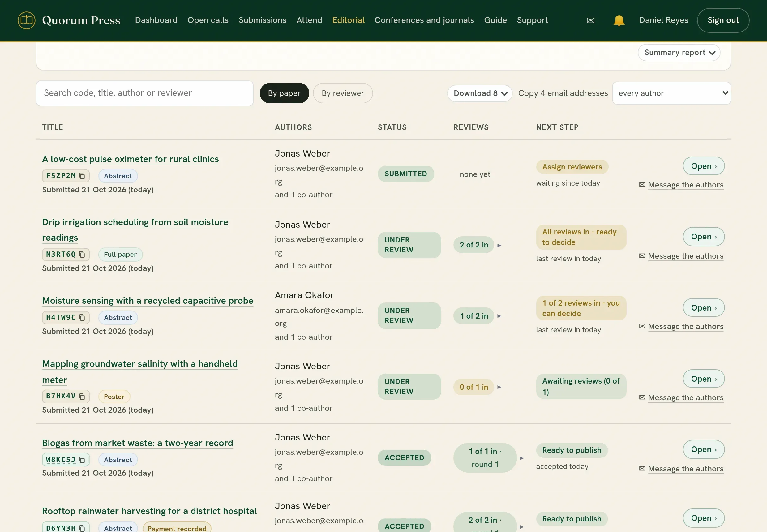767x532 pixels.
Task: Open the Open calls menu item
Action: (208, 20)
